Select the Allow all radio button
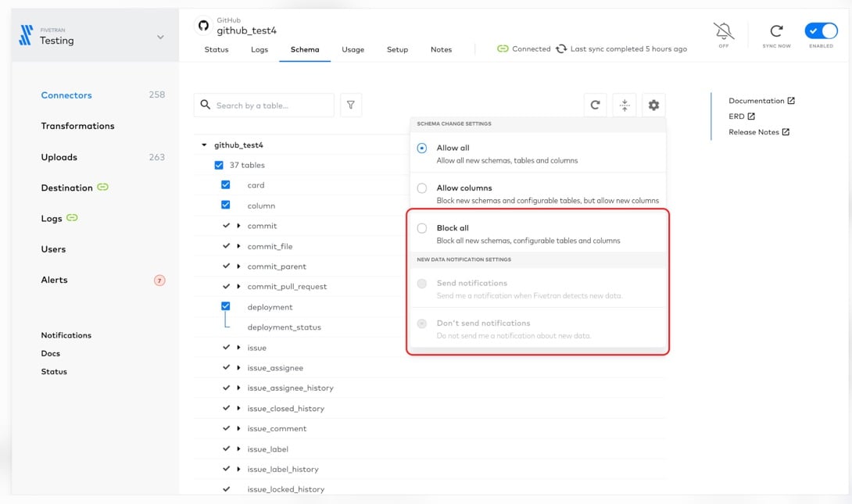This screenshot has width=852, height=504. point(421,148)
